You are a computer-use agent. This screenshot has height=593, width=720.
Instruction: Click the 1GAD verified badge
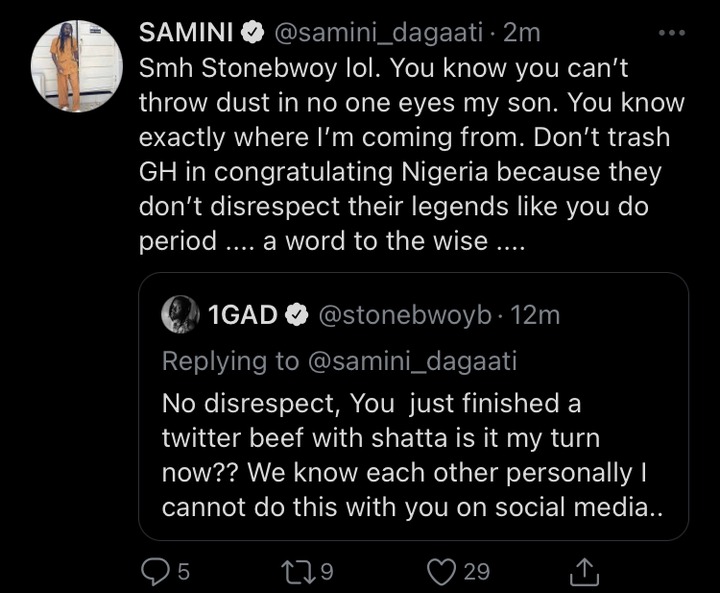[x=297, y=315]
